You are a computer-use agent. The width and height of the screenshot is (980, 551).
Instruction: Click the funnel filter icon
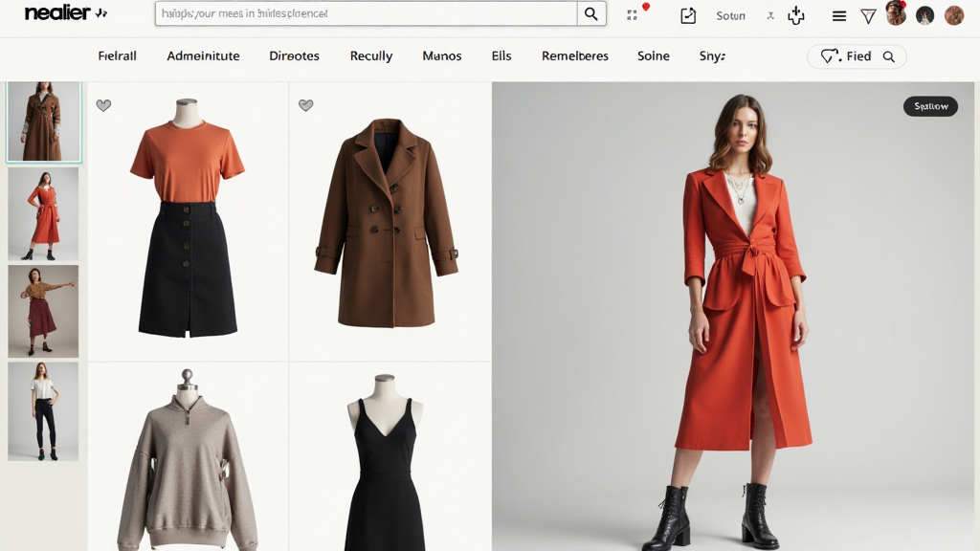click(868, 15)
